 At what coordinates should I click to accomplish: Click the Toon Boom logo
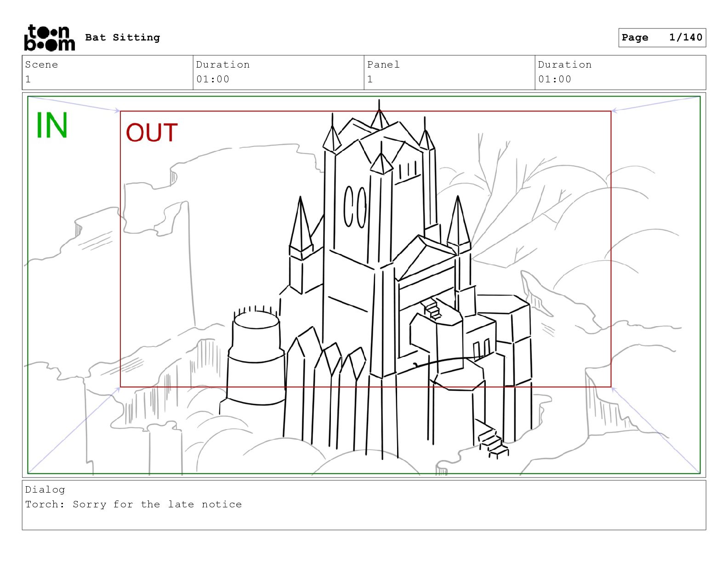(x=49, y=38)
